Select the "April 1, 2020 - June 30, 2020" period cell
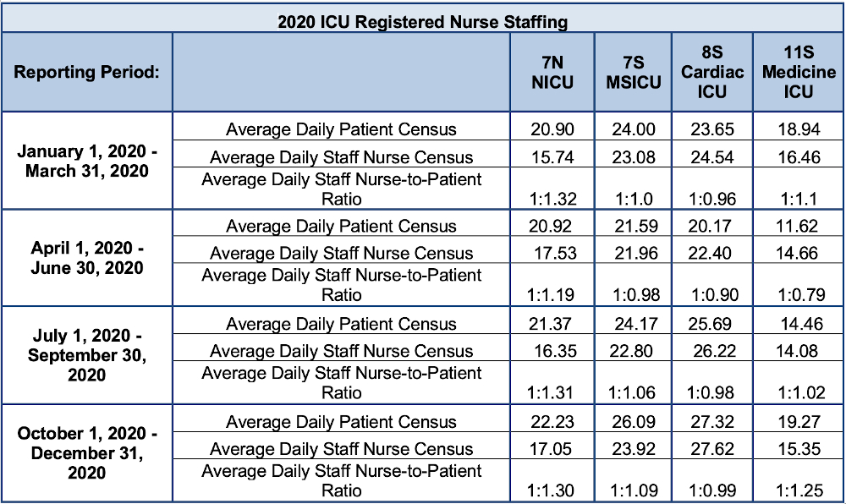Image resolution: width=846 pixels, height=504 pixels. pos(86,258)
